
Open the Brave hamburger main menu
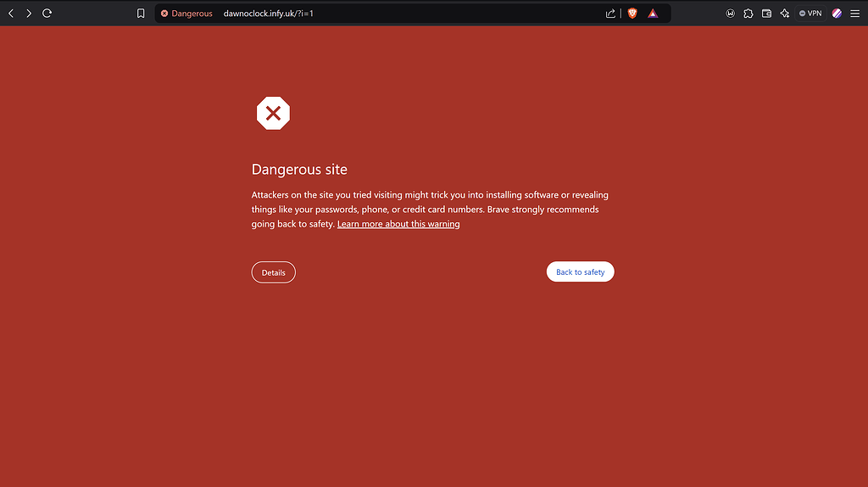coord(855,14)
